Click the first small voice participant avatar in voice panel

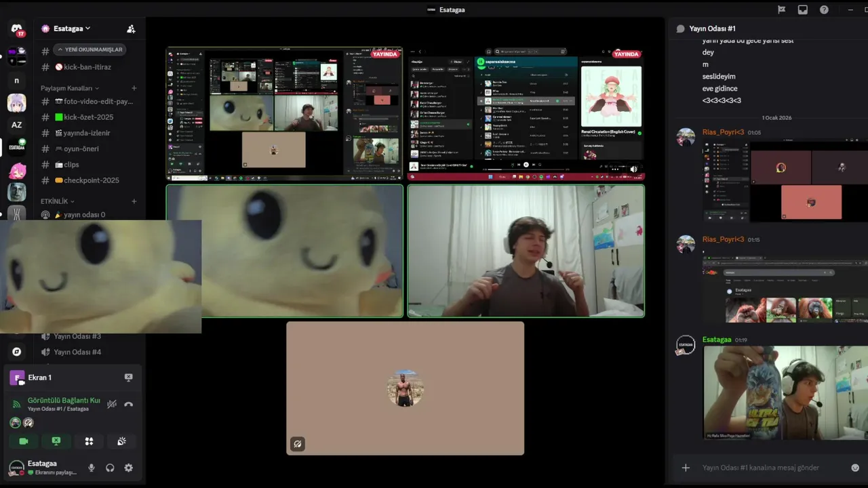coord(15,422)
